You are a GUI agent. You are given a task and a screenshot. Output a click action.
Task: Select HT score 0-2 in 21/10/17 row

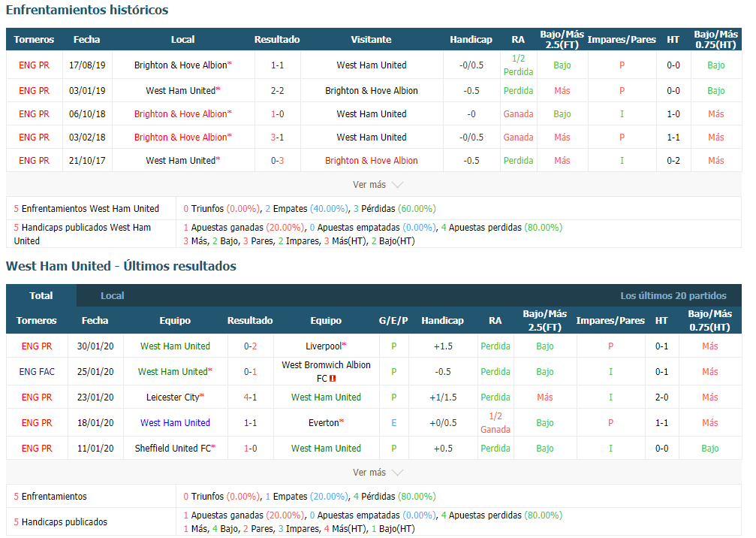point(673,161)
